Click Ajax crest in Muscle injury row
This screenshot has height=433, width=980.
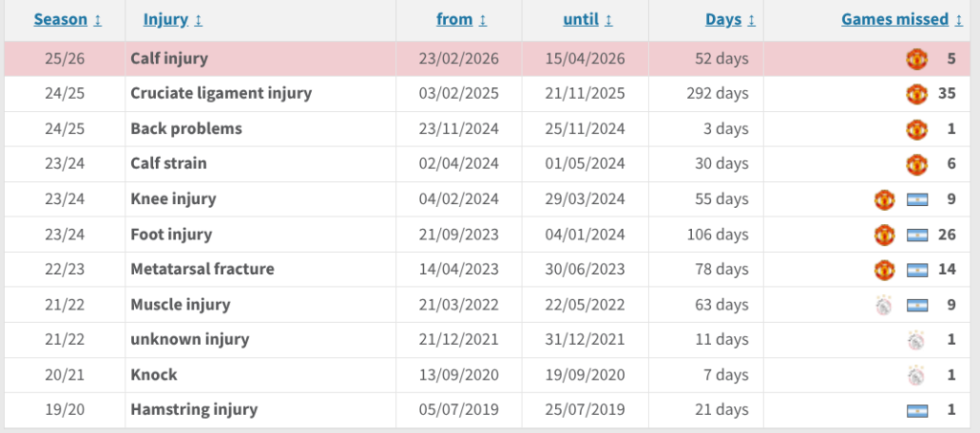pos(884,305)
